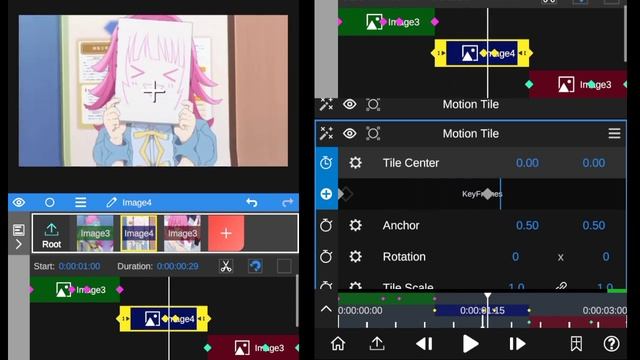640x360 pixels.
Task: Toggle Anchor keyframe stopwatch
Action: point(326,225)
